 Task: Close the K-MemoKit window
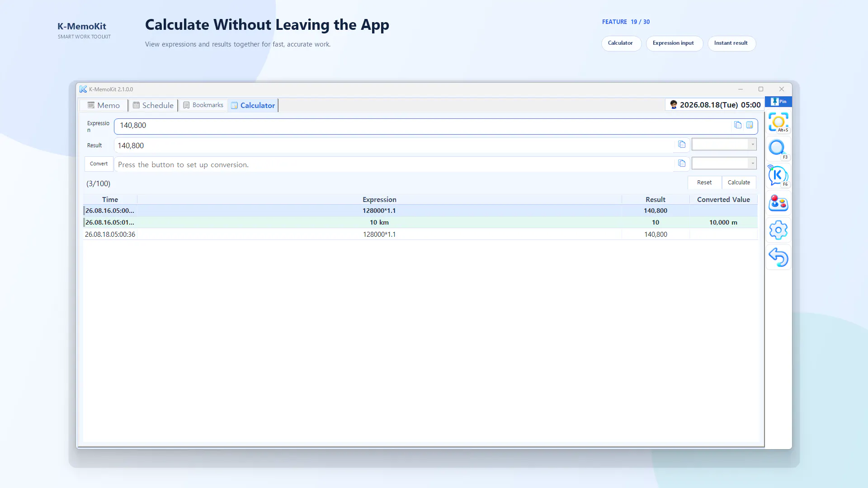pos(782,89)
